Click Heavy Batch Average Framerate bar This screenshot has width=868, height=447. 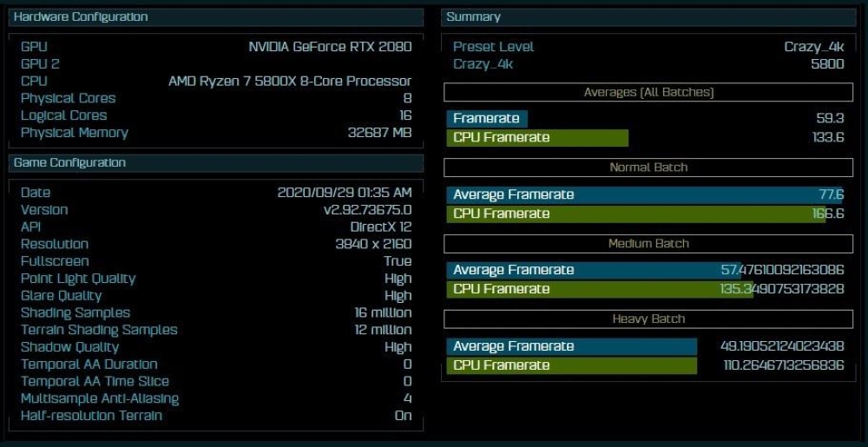(x=572, y=346)
